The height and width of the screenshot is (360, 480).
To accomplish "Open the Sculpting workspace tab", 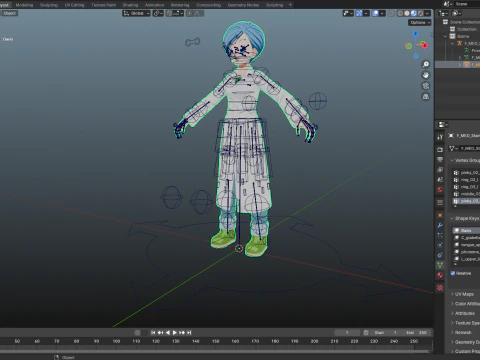I will click(49, 5).
